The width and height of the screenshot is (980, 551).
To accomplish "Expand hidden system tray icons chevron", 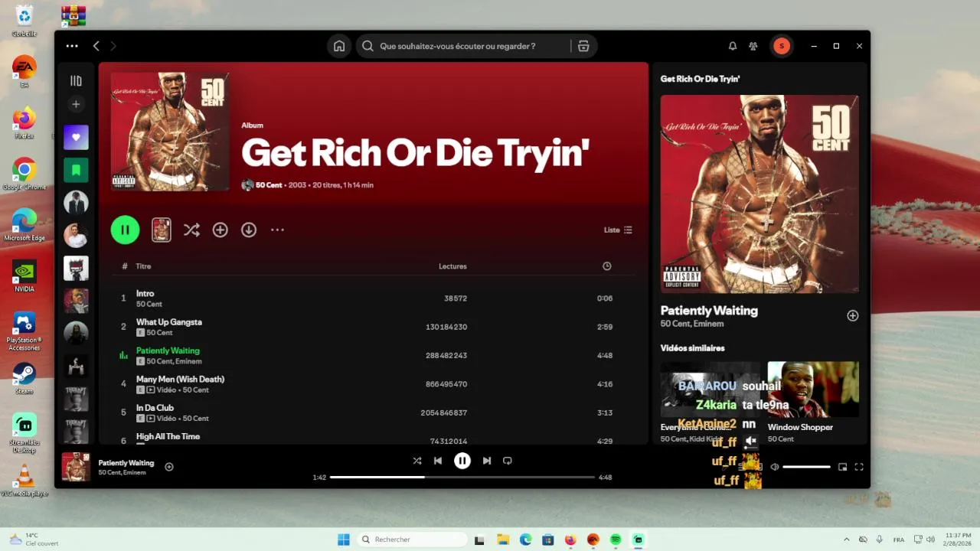I will (847, 540).
